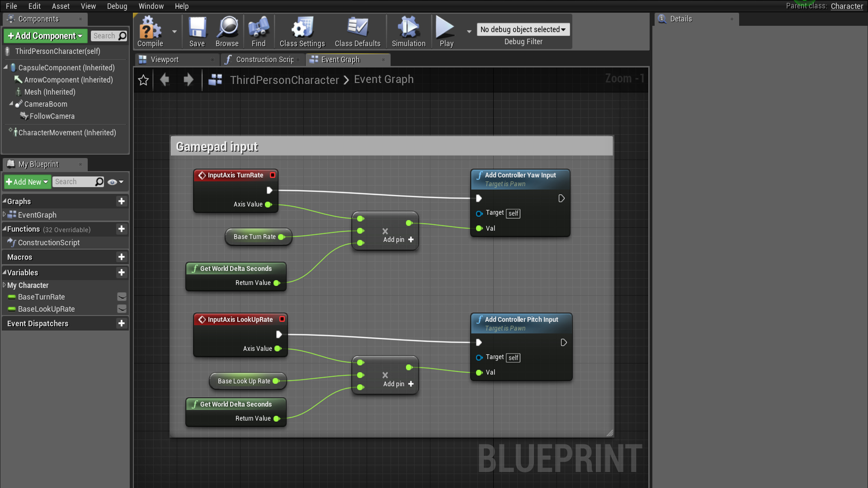The width and height of the screenshot is (868, 488).
Task: Open Class Settings
Action: [302, 31]
